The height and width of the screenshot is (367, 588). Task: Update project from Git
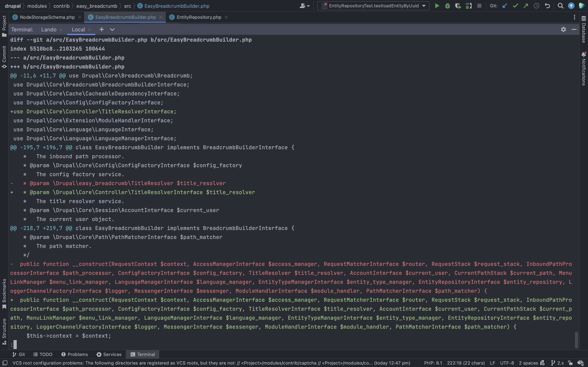505,6
